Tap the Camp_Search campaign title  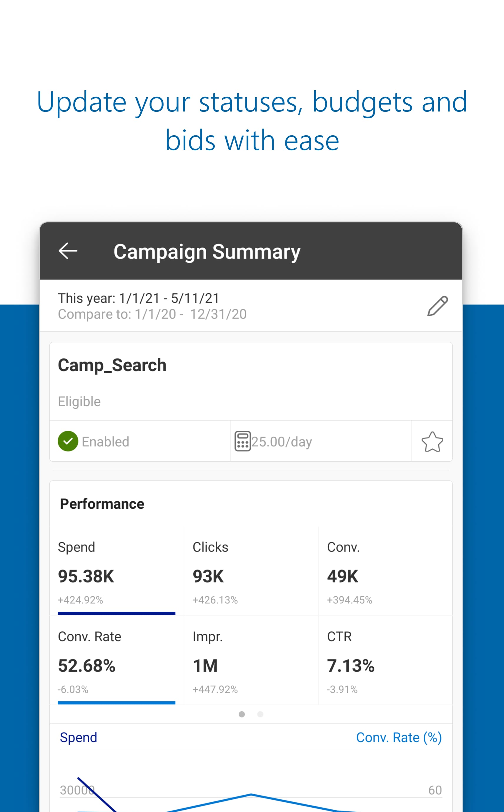click(x=112, y=365)
